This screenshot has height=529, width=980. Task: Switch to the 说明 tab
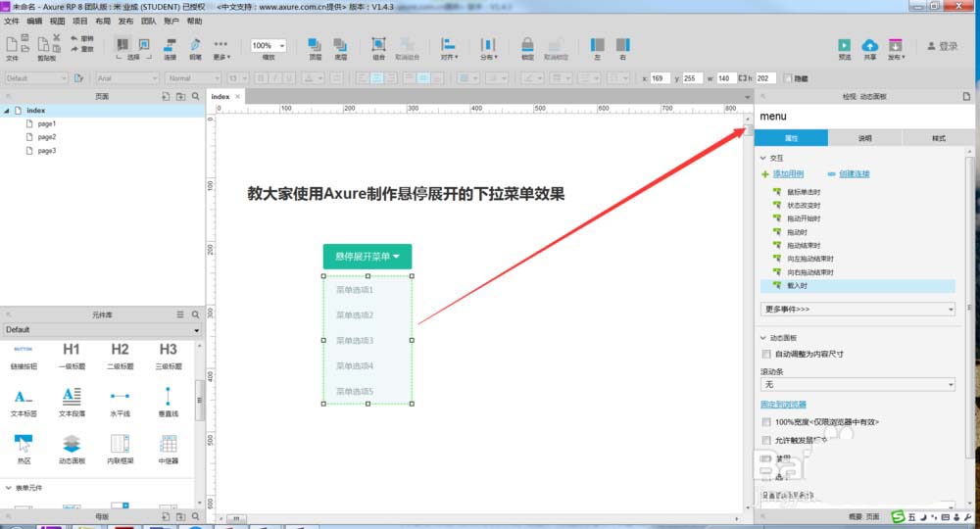click(864, 138)
